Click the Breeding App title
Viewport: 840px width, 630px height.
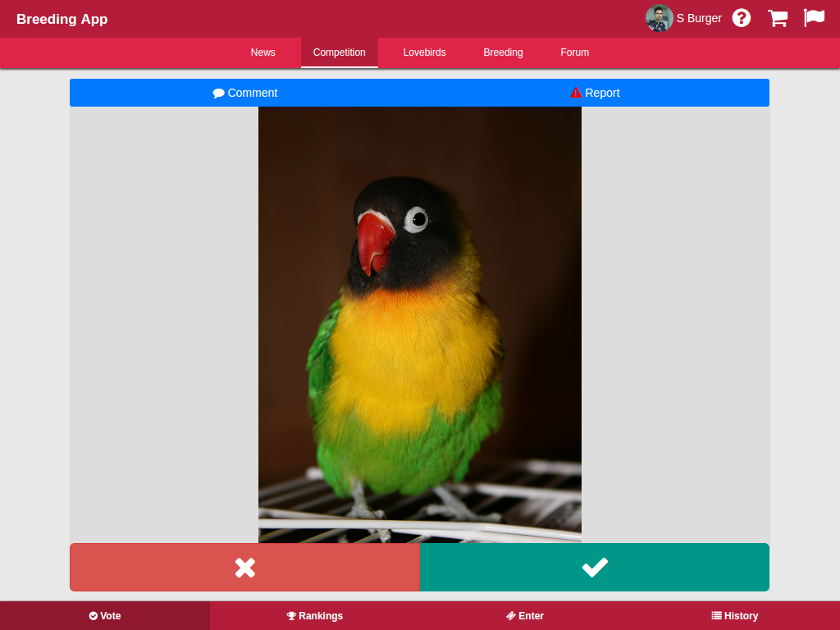(x=62, y=19)
